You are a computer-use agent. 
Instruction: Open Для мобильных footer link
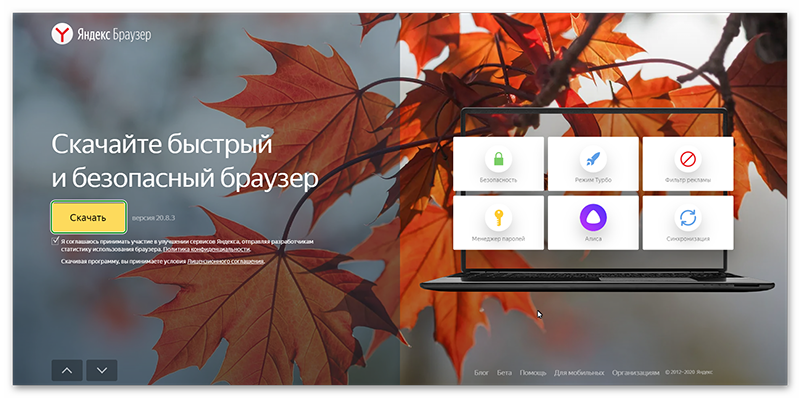579,372
